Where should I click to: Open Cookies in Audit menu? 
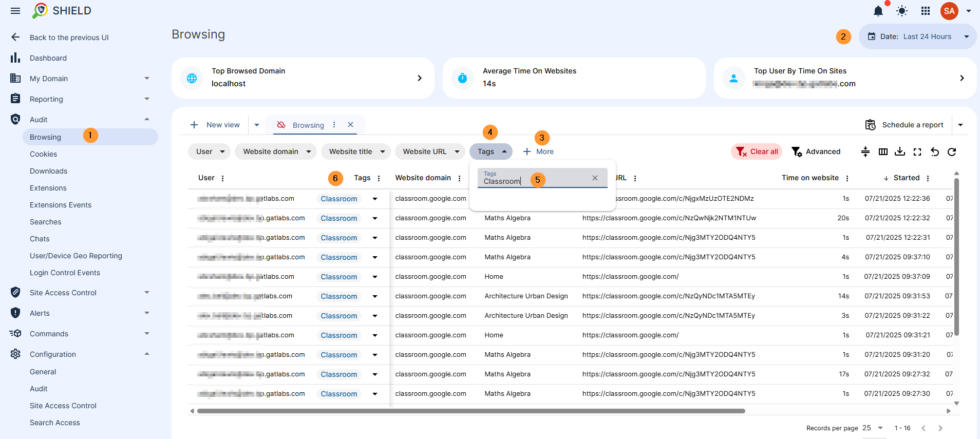point(43,154)
